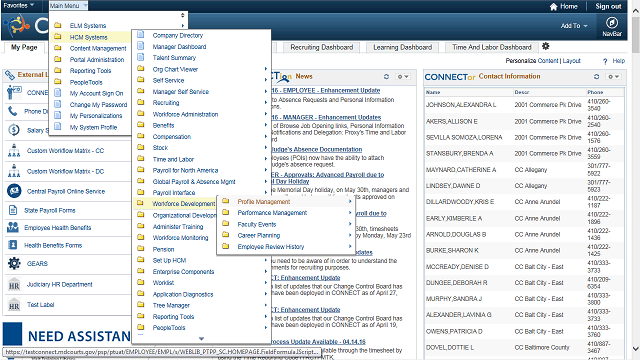The width and height of the screenshot is (640, 360).
Task: Select Change My Password menu item
Action: click(x=98, y=104)
